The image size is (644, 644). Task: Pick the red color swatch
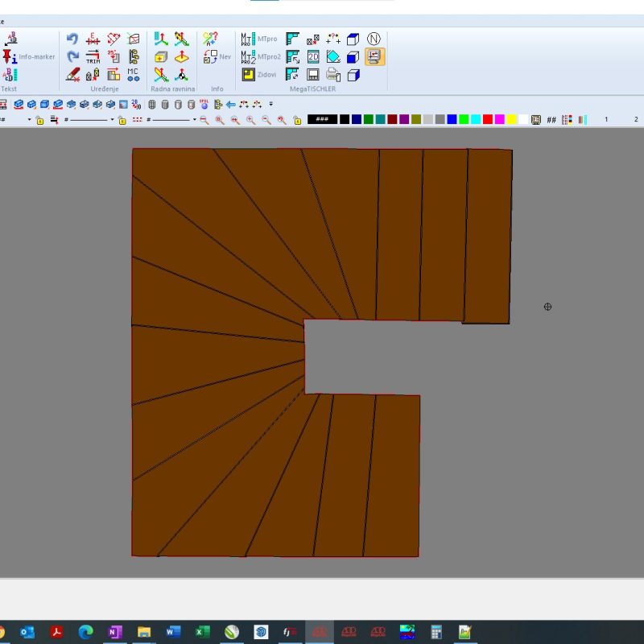pos(488,119)
